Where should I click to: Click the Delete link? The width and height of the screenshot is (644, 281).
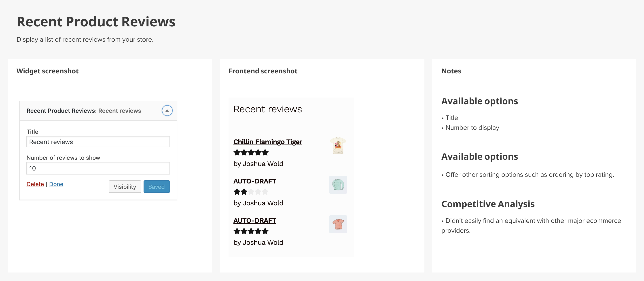(x=35, y=184)
